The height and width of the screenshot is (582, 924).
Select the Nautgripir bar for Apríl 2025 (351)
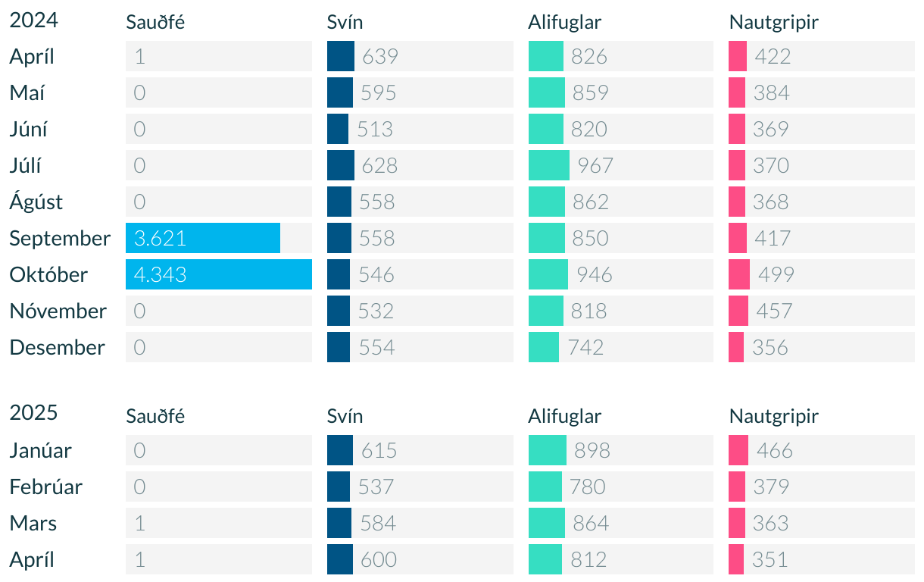tap(736, 559)
